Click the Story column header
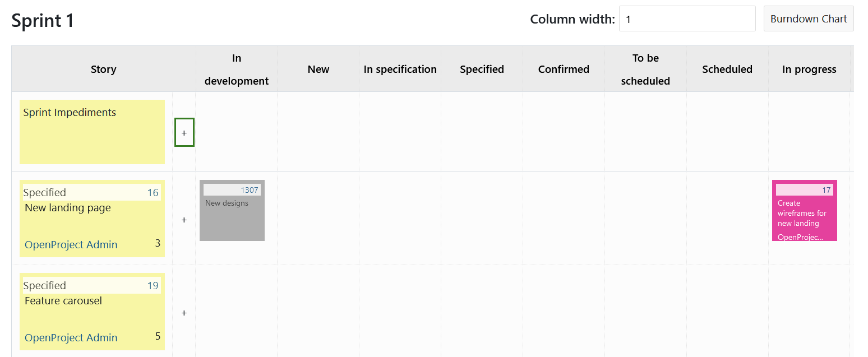This screenshot has width=868, height=357. pos(103,69)
